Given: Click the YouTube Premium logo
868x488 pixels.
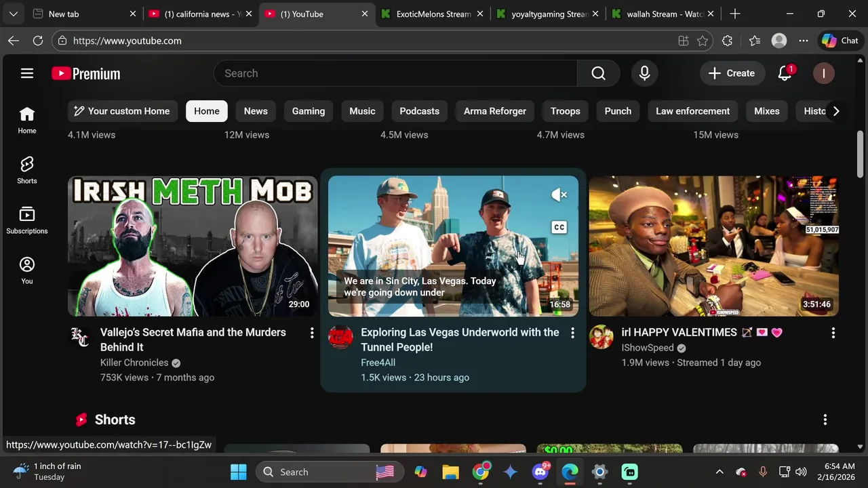Looking at the screenshot, I should pyautogui.click(x=86, y=73).
